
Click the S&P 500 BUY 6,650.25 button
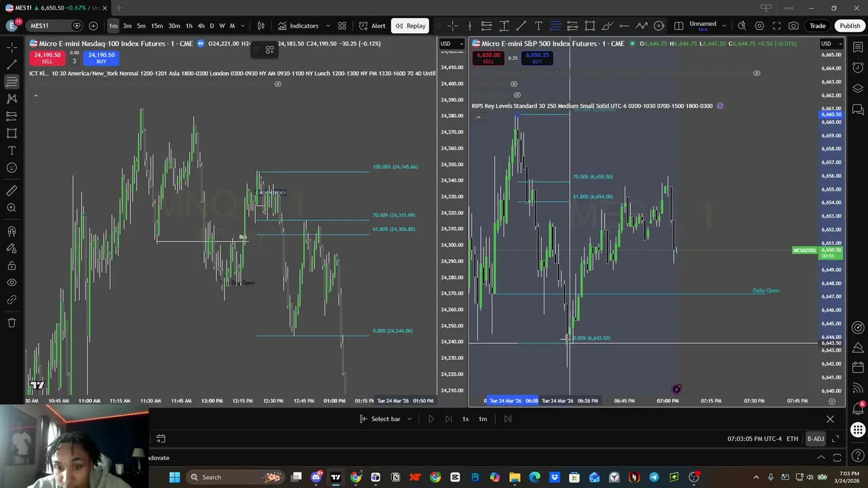coord(537,58)
